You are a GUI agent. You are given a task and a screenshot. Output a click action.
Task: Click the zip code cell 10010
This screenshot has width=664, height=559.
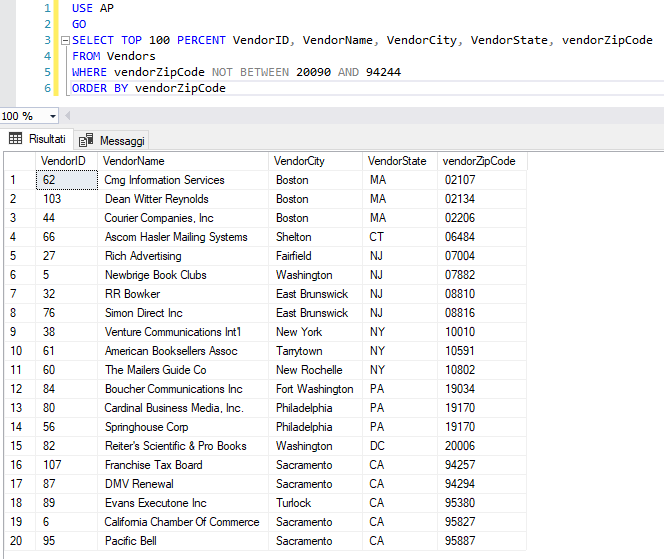point(482,332)
